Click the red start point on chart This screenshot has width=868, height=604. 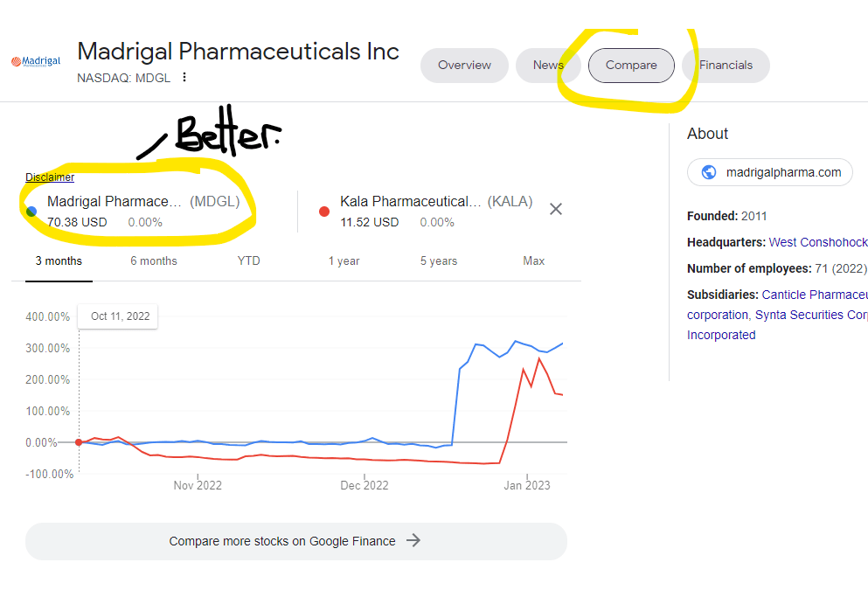(x=79, y=442)
